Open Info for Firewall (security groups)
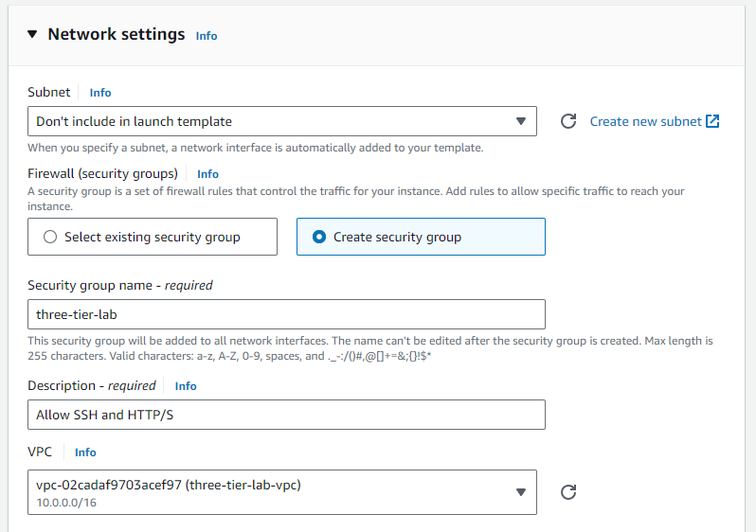Screen dimensions: 756x532 click(x=208, y=174)
